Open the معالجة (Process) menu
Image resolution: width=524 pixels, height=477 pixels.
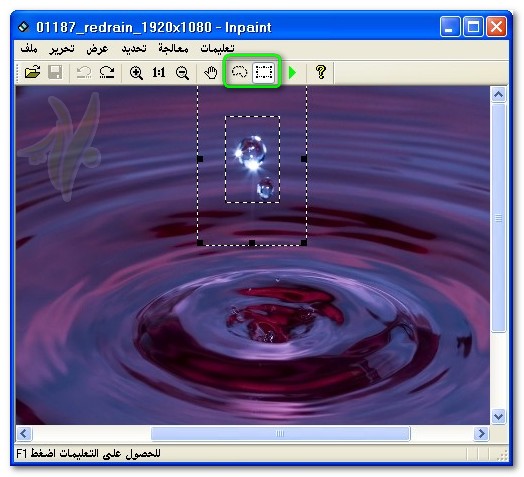pos(173,49)
